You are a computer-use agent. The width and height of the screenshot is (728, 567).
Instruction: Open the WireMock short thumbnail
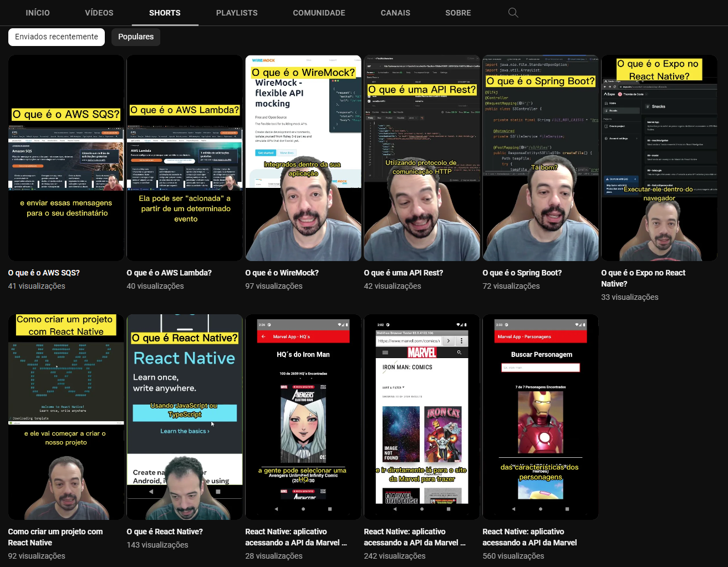[303, 158]
